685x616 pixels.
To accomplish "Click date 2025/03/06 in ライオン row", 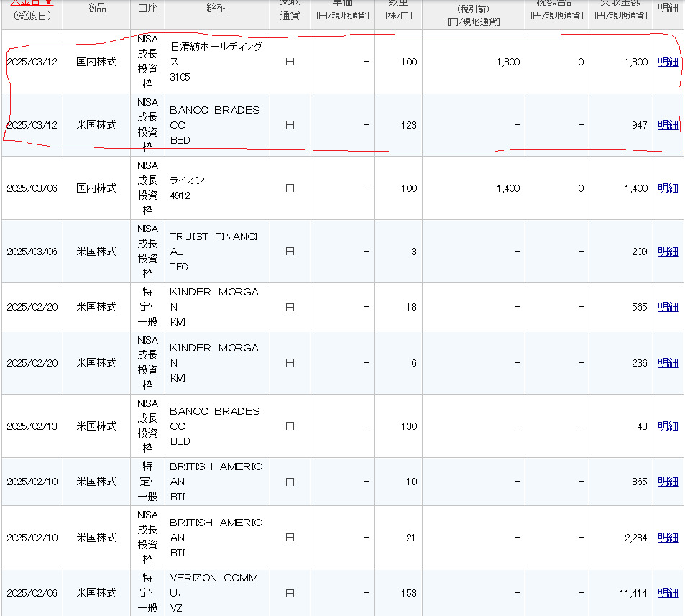I will pyautogui.click(x=32, y=188).
